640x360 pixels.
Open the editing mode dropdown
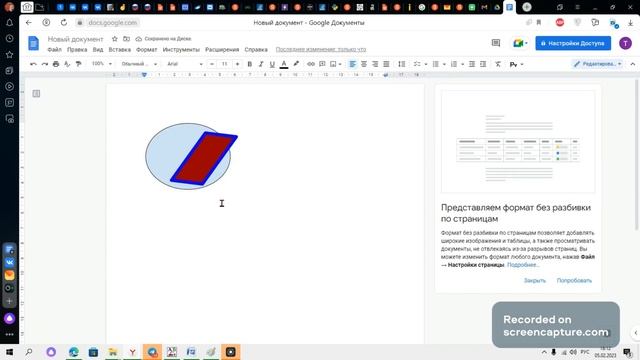(x=598, y=64)
